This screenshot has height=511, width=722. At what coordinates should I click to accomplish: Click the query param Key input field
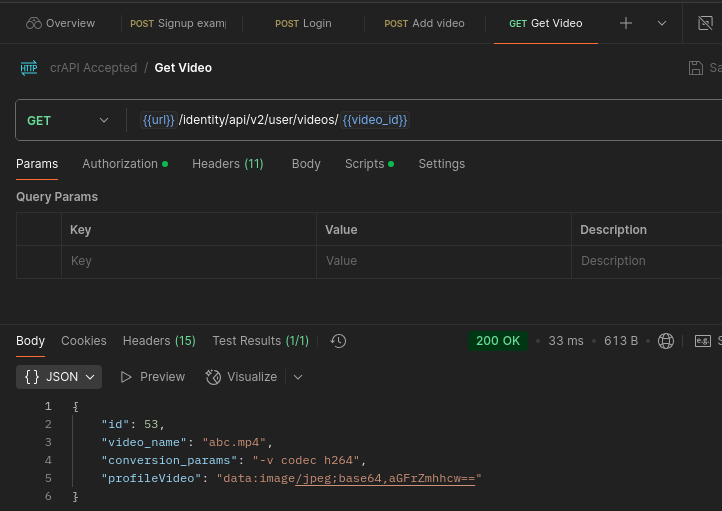tap(189, 261)
